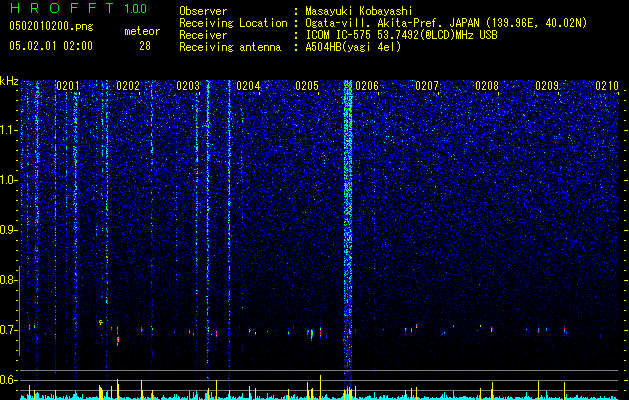Select antenna text A504HB(yagi 4el)
This screenshot has height=400, width=629.
(353, 47)
